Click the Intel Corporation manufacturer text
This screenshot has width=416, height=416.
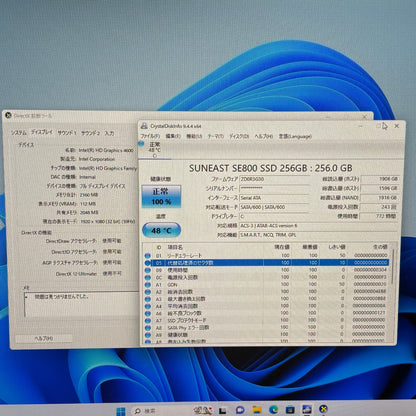point(97,159)
